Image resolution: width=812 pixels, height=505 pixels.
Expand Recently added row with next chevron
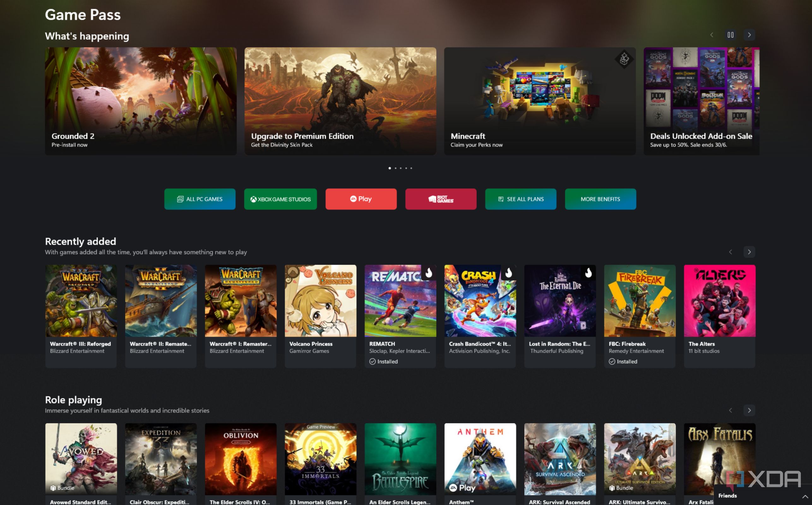pos(749,252)
